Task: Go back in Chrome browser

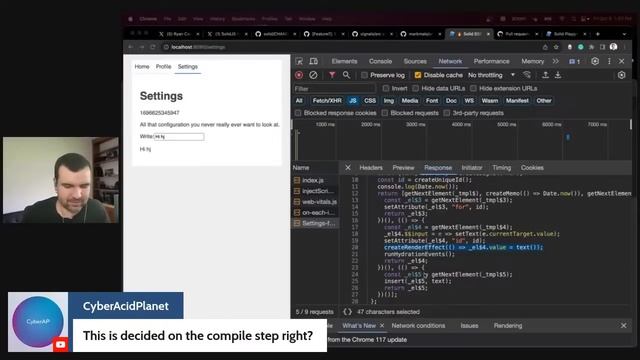Action: click(x=130, y=47)
